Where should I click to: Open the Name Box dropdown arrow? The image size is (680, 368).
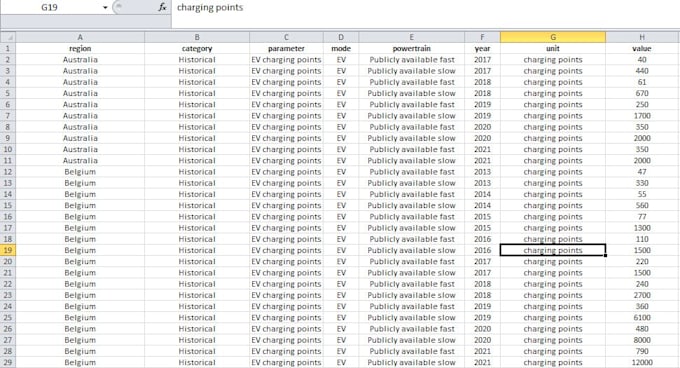(x=105, y=7)
